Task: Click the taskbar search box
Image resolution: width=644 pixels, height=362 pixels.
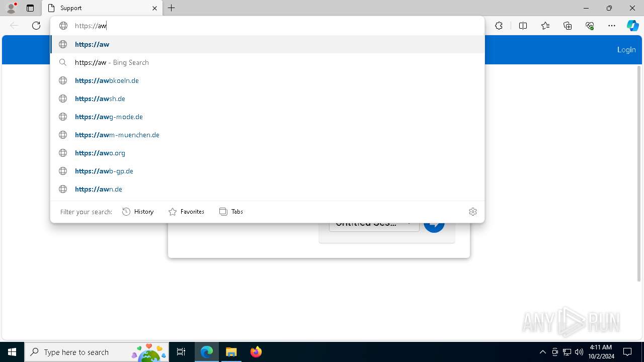Action: [97, 352]
